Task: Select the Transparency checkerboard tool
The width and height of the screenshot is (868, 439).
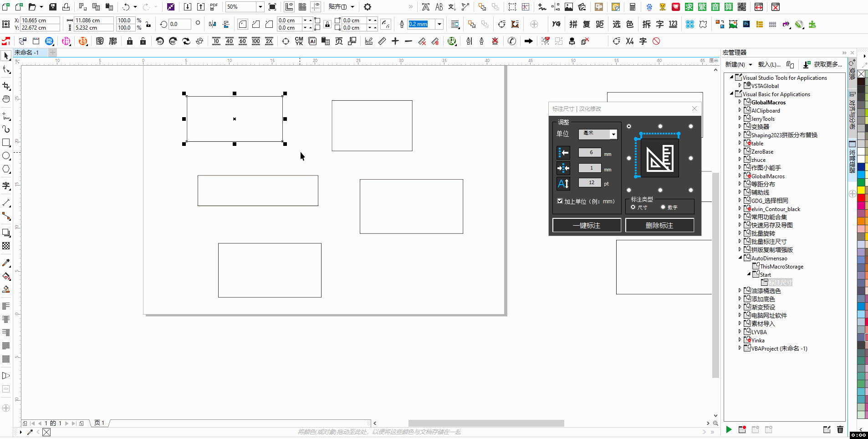Action: [6, 246]
